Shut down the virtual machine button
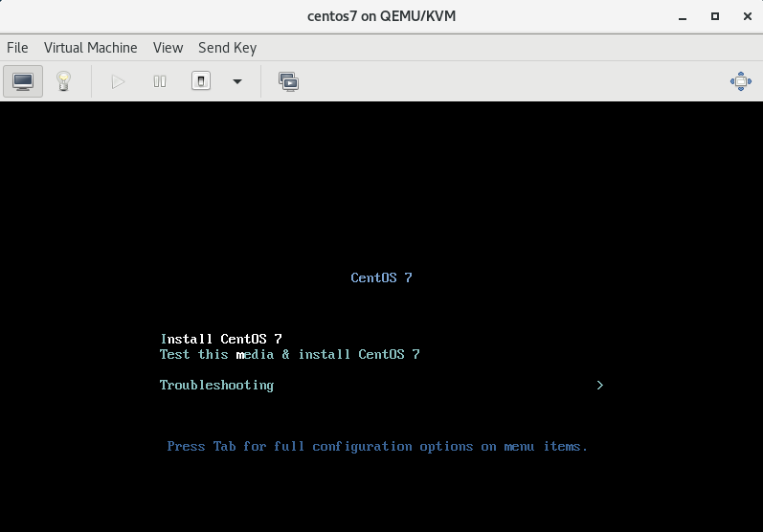Viewport: 763px width, 532px height. (201, 81)
